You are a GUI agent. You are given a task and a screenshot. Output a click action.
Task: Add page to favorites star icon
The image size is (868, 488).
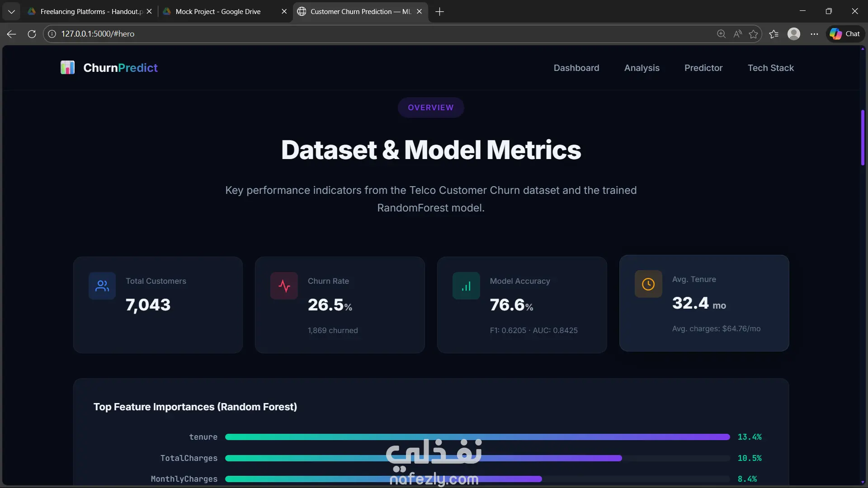[753, 34]
